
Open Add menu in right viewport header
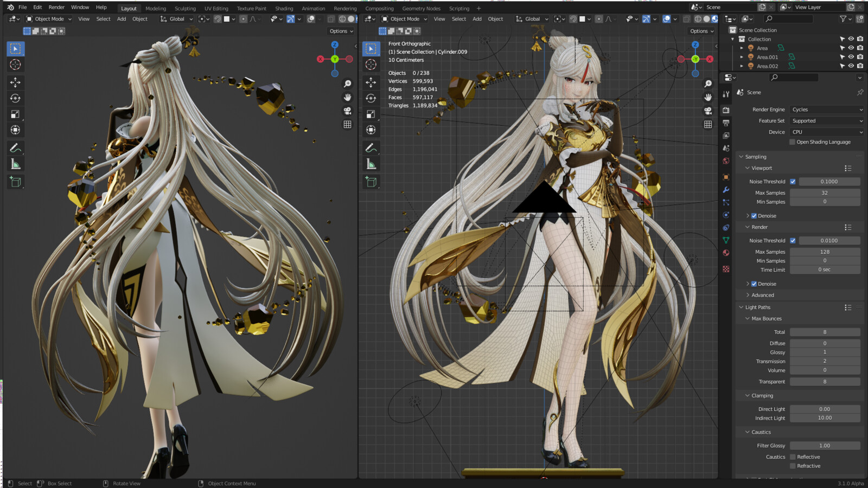coord(477,19)
